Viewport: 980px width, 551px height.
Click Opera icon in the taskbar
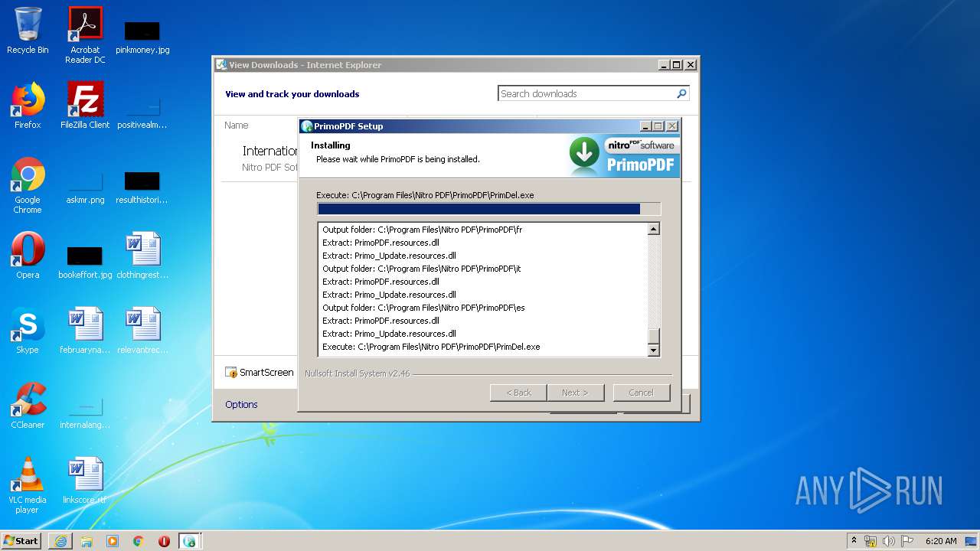164,541
